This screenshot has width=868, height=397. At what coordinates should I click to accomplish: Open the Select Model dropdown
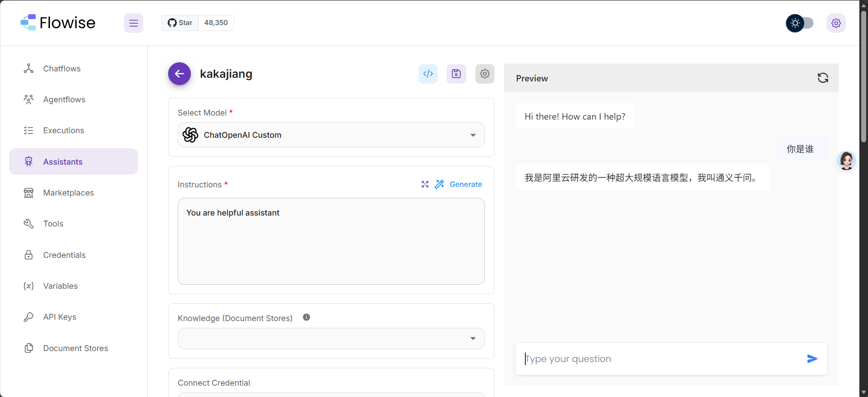pos(331,135)
